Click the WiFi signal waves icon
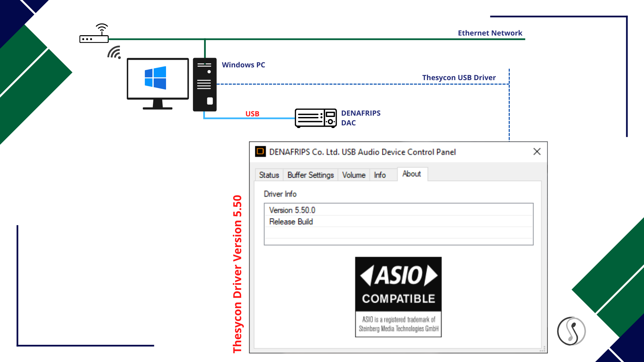This screenshot has width=644, height=362. click(114, 53)
